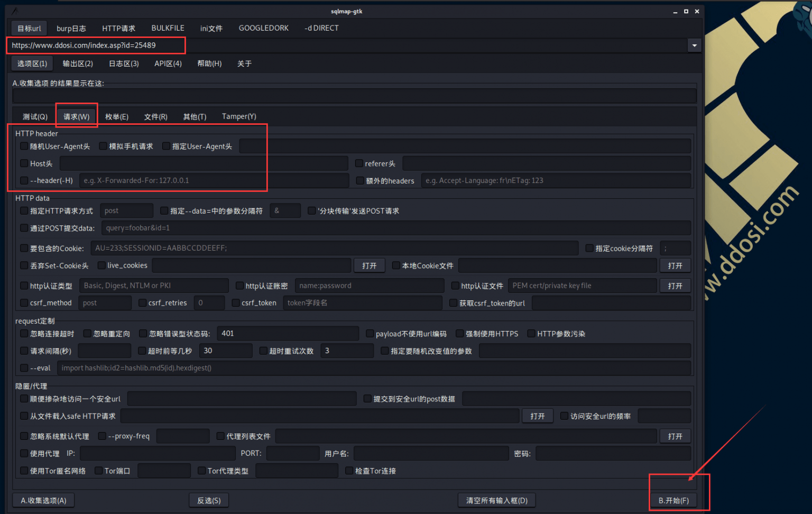Open the target URL history dropdown
812x514 pixels.
pos(694,45)
